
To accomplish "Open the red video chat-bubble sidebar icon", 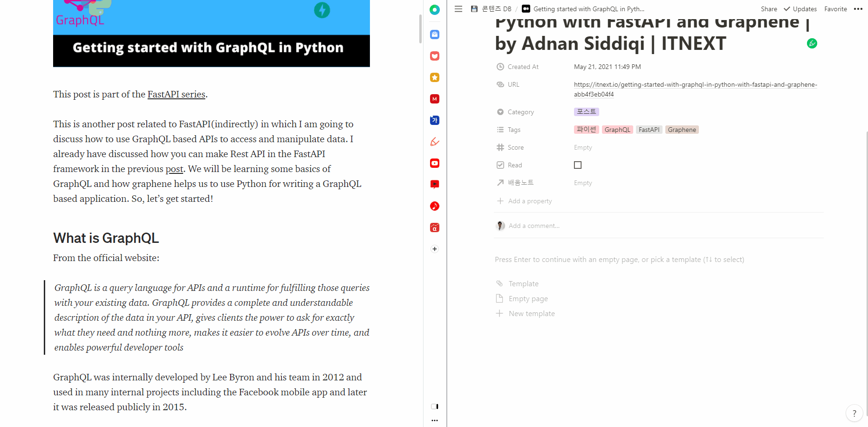I will coord(435,185).
